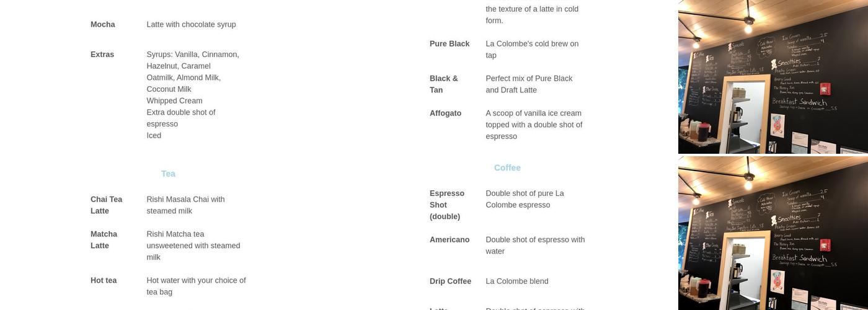This screenshot has height=310, width=868.
Task: Click the Hot tea item label
Action: 104,280
